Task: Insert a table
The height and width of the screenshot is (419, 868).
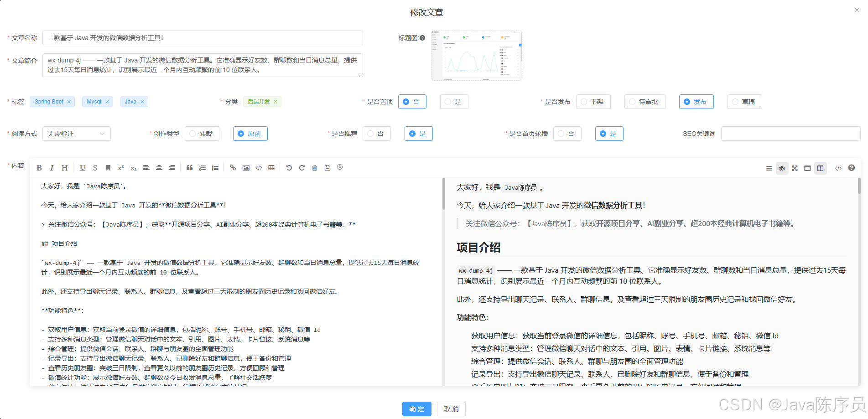Action: (x=271, y=168)
